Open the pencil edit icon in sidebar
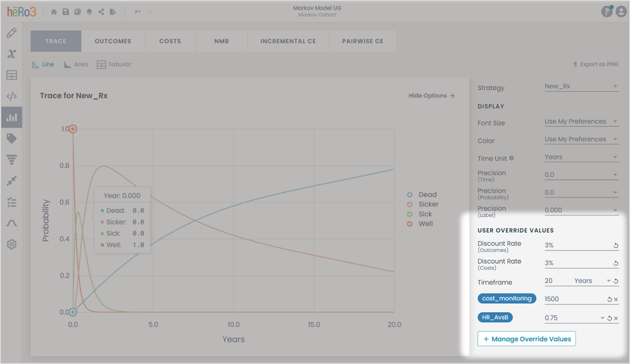 point(12,33)
